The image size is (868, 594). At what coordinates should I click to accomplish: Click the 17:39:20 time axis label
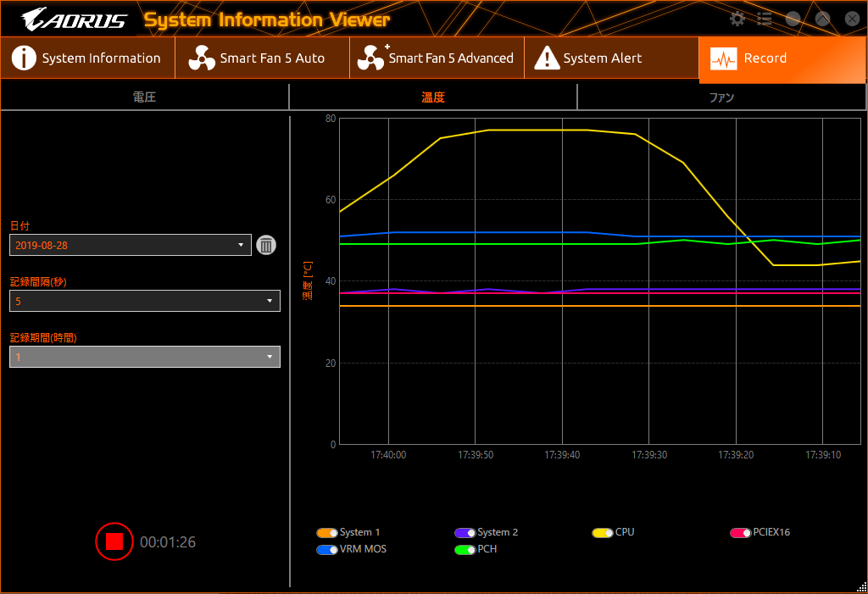(737, 455)
